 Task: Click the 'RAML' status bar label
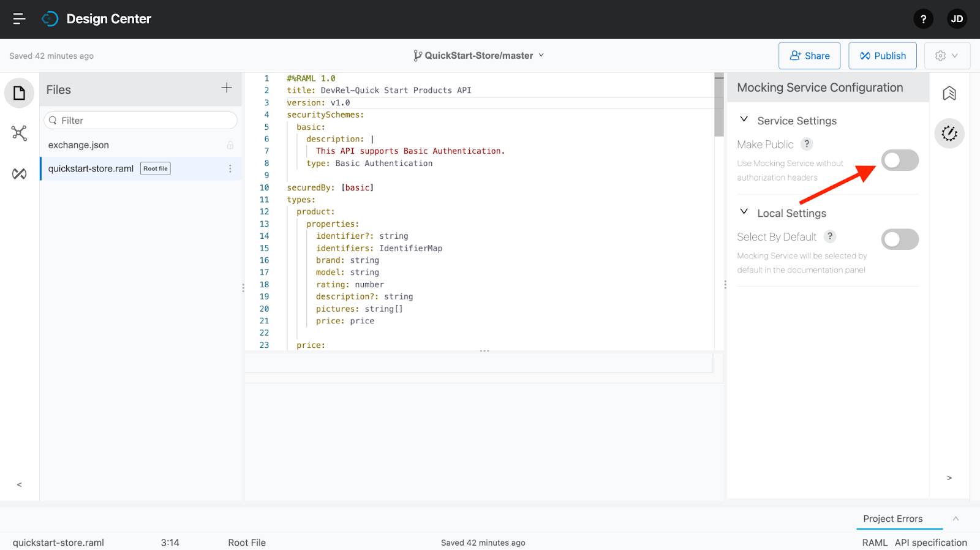coord(875,543)
